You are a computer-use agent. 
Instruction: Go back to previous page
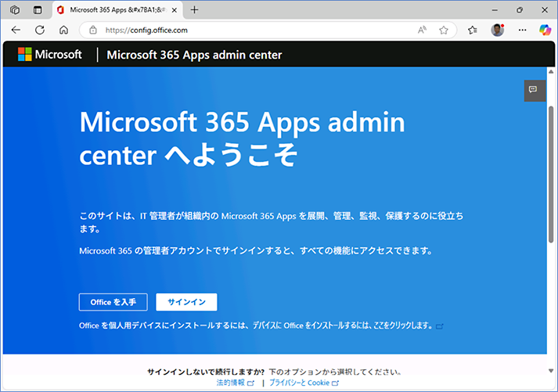click(16, 30)
